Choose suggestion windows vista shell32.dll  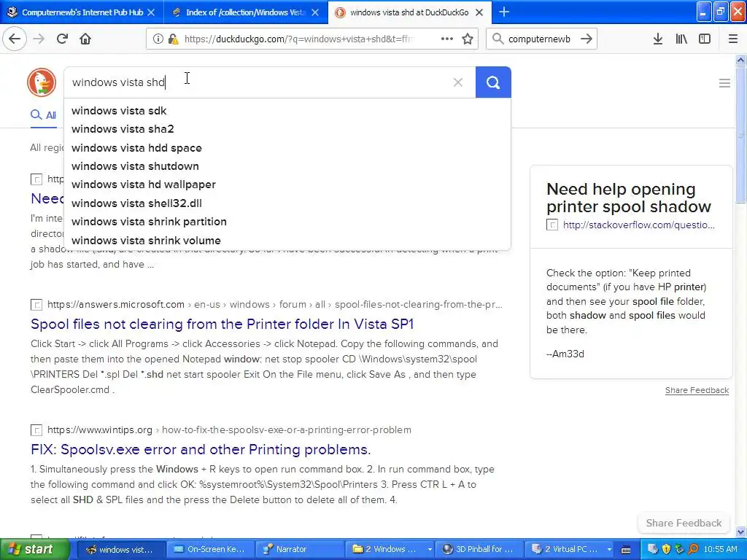pos(287,203)
